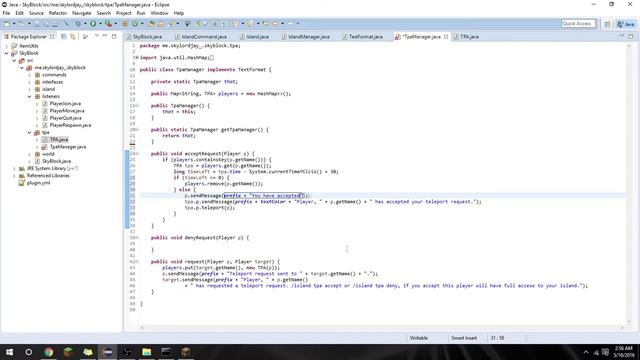The width and height of the screenshot is (640, 360).
Task: Open the New Java Class dropdown arrow
Action: click(142, 24)
